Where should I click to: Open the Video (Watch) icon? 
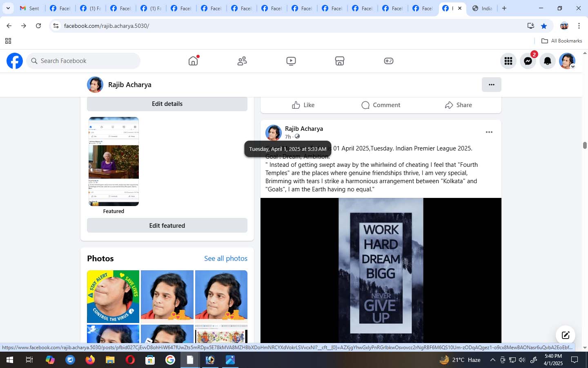pos(291,61)
